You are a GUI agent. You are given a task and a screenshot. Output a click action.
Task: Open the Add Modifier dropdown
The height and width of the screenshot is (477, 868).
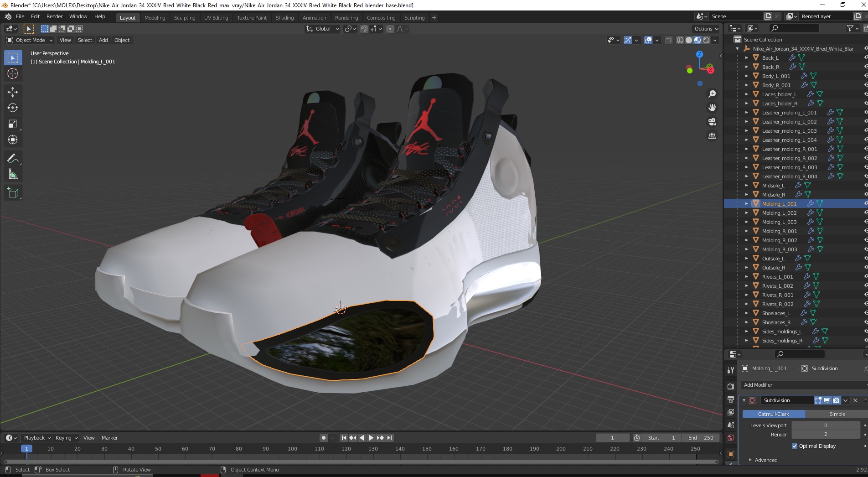click(803, 385)
